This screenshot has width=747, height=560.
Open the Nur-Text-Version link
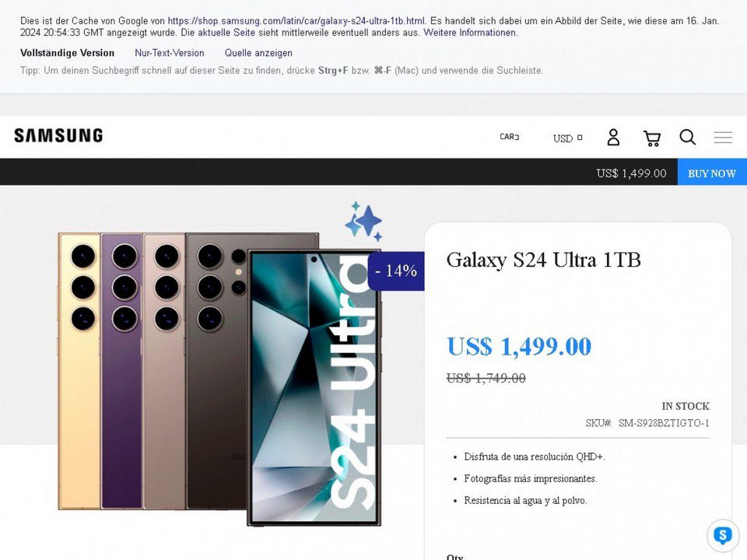coord(169,53)
